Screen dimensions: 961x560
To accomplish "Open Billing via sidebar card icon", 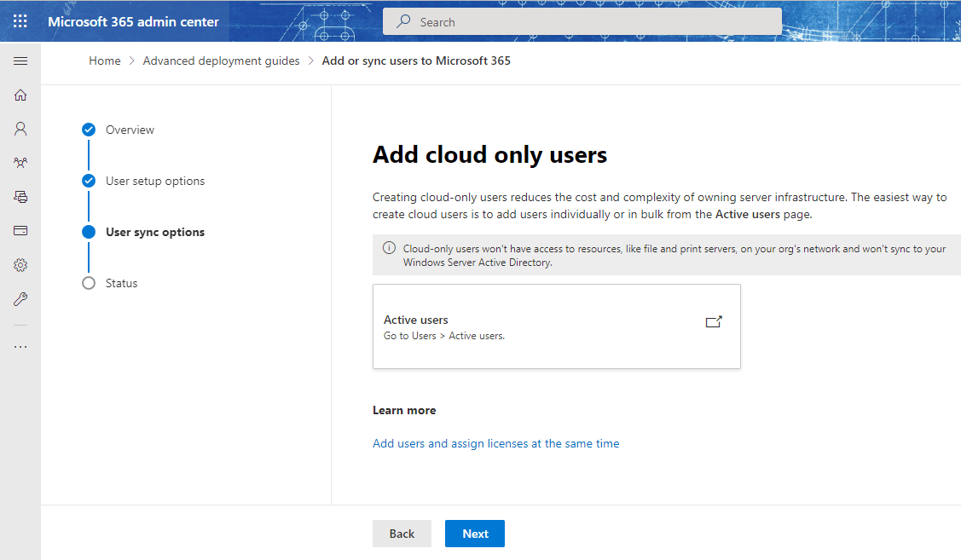I will pyautogui.click(x=20, y=231).
